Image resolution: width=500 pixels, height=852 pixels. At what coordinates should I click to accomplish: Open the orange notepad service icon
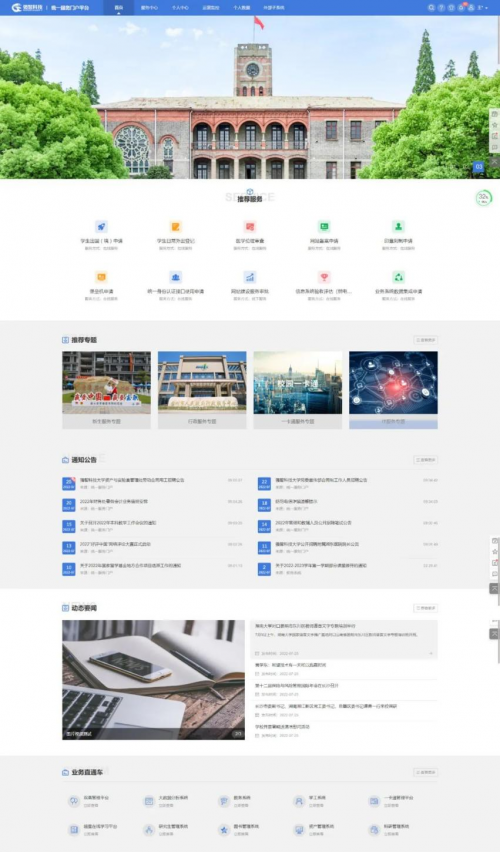[176, 227]
